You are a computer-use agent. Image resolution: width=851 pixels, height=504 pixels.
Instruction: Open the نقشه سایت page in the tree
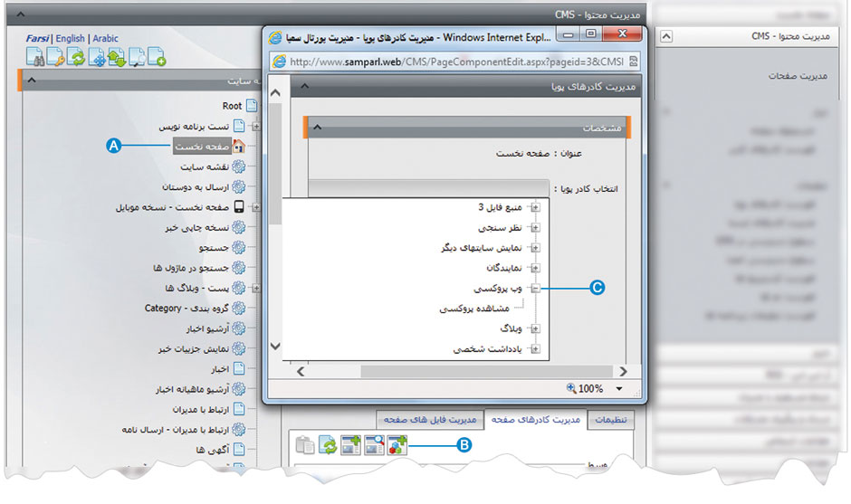pyautogui.click(x=205, y=166)
